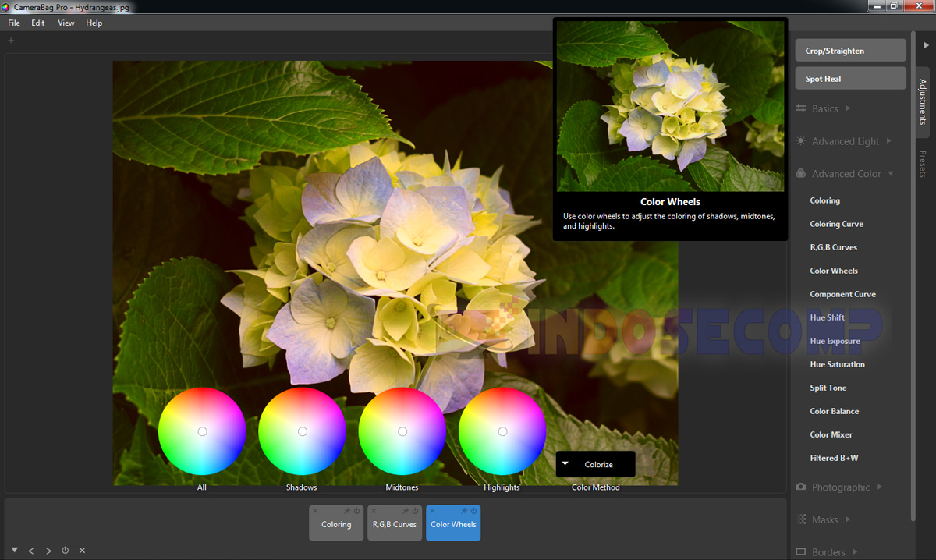Click the Advanced Color droplet icon

[800, 173]
